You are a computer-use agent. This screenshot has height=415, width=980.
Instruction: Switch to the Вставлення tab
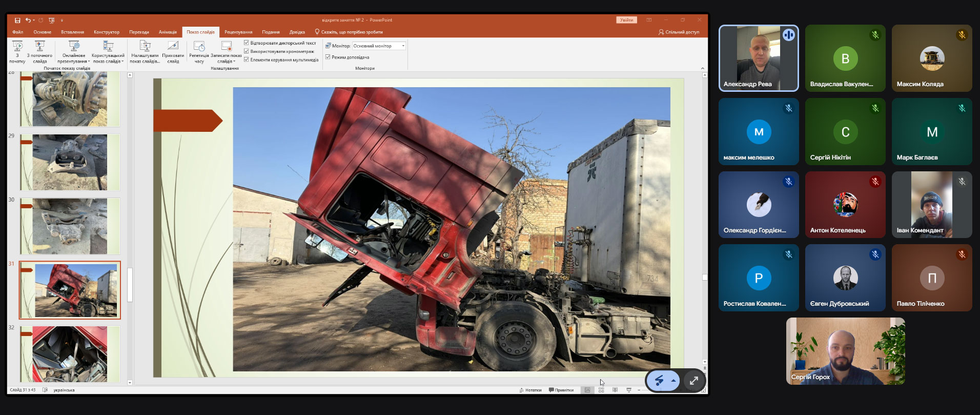tap(72, 32)
